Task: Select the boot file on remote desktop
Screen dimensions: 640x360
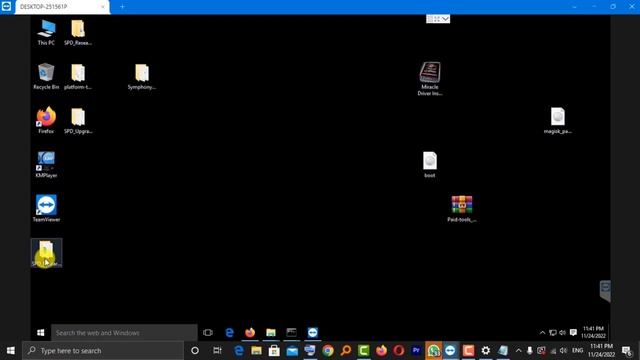Action: point(430,164)
